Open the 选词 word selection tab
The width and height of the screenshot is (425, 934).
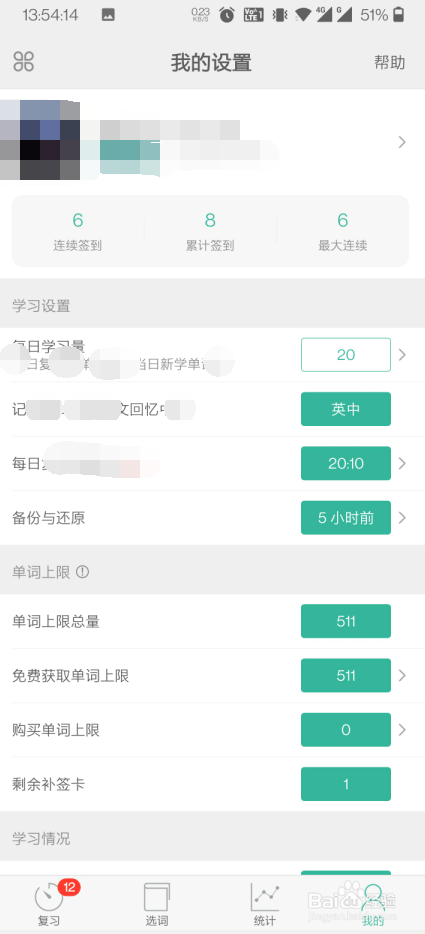[x=157, y=904]
